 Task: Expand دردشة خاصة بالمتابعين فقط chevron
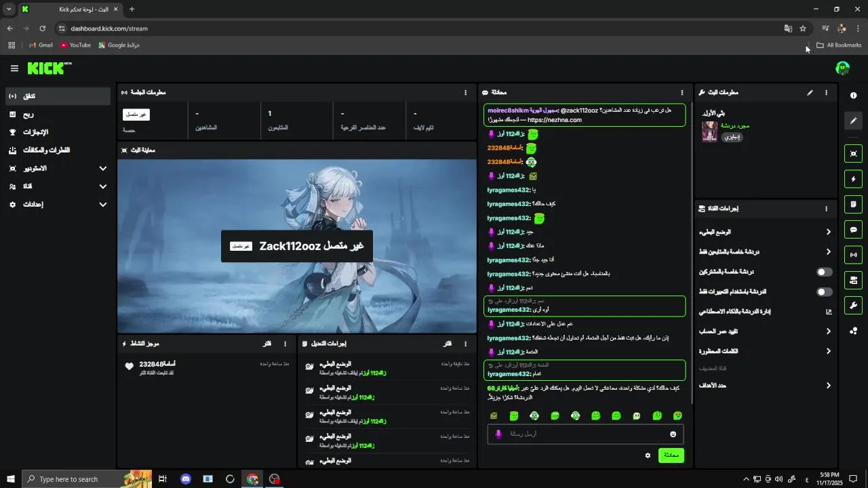pyautogui.click(x=828, y=251)
